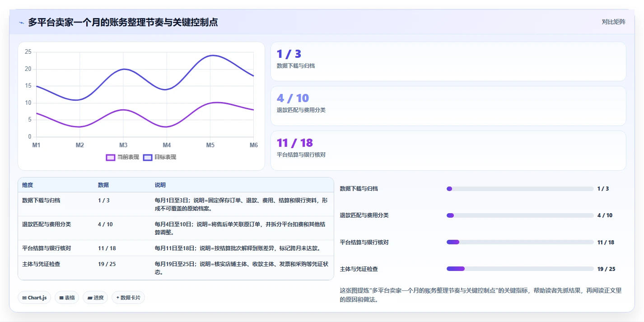
Task: Click 主体与凭证检查 label left of progress bar
Action: (359, 269)
